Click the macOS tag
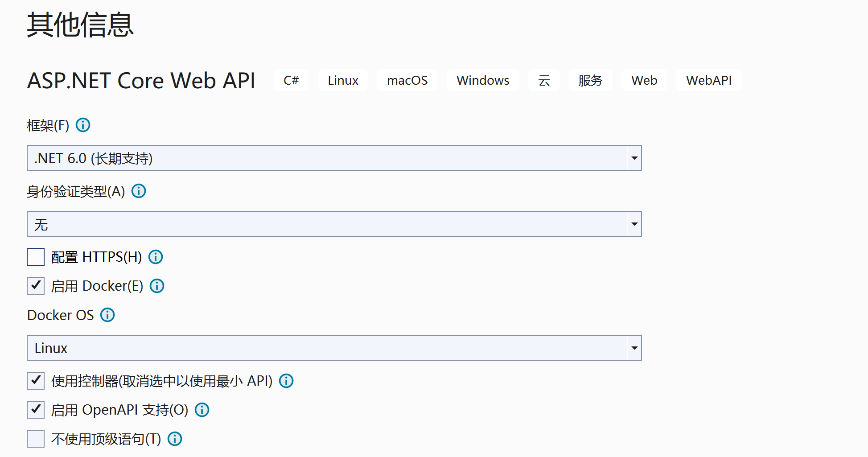Image resolution: width=868 pixels, height=457 pixels. (x=407, y=81)
